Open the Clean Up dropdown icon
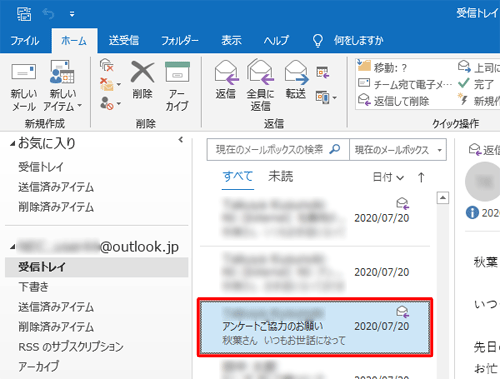The width and height of the screenshot is (500, 379). (x=110, y=84)
